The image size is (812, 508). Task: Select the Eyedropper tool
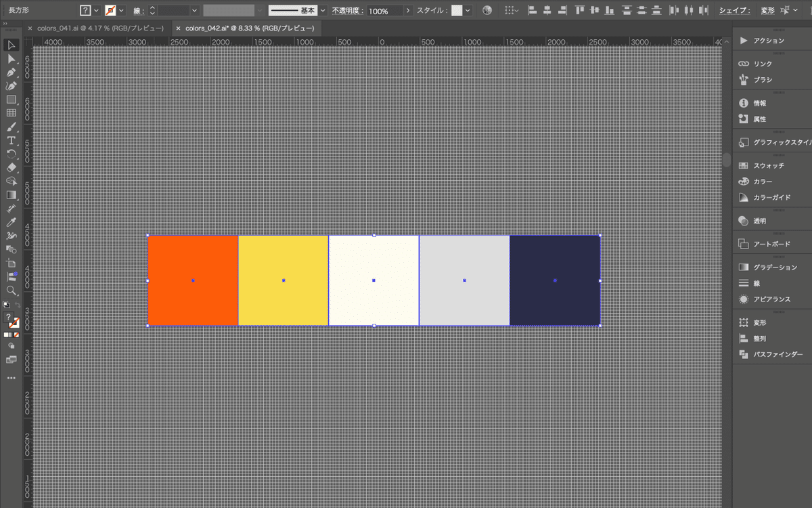click(x=11, y=222)
